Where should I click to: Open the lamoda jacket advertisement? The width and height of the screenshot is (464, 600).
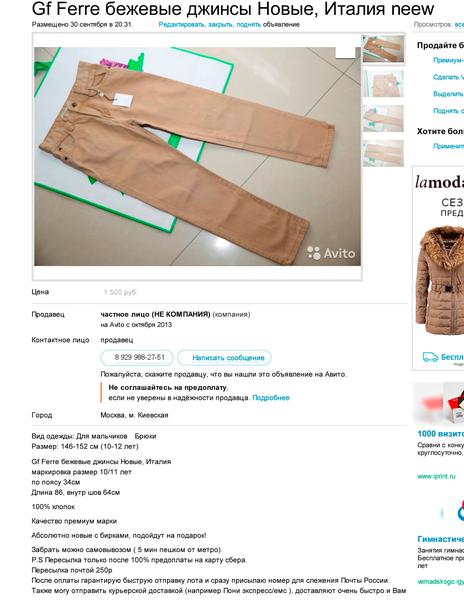coord(438,268)
